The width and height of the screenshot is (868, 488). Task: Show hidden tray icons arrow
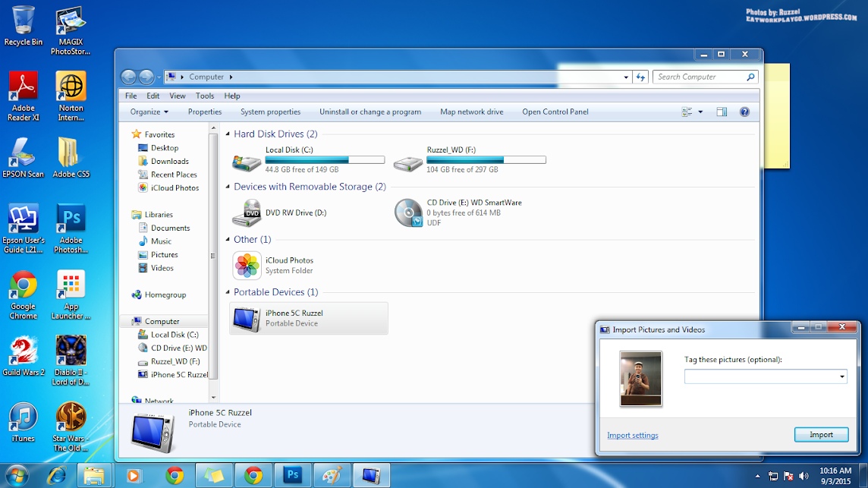pos(757,476)
